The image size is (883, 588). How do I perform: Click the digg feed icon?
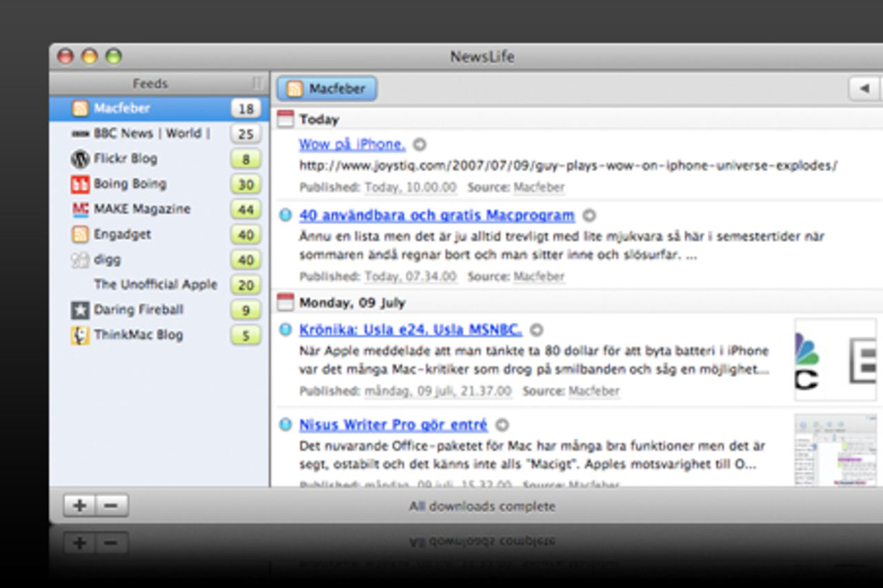[x=81, y=259]
